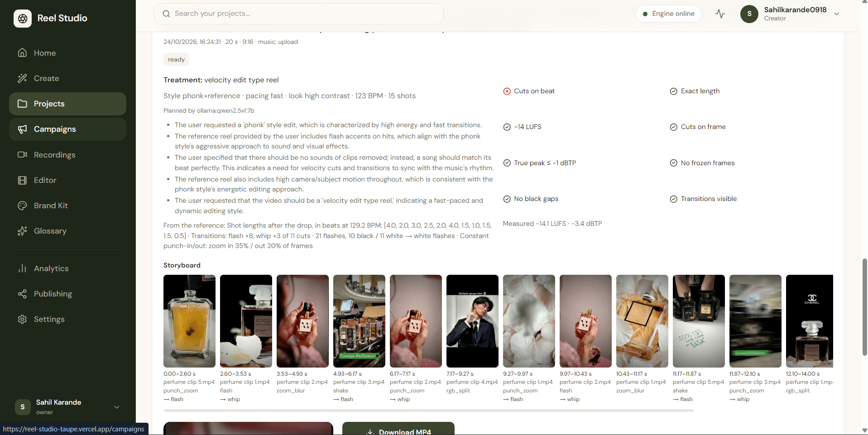Click the Brand Kit palette icon
The image size is (868, 435).
coord(22,206)
